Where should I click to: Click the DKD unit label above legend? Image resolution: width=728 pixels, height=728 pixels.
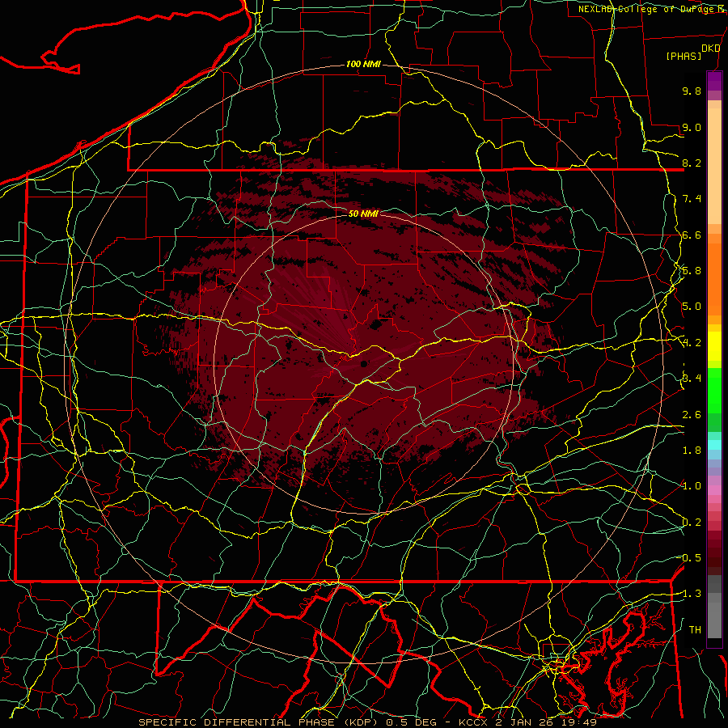pyautogui.click(x=710, y=49)
